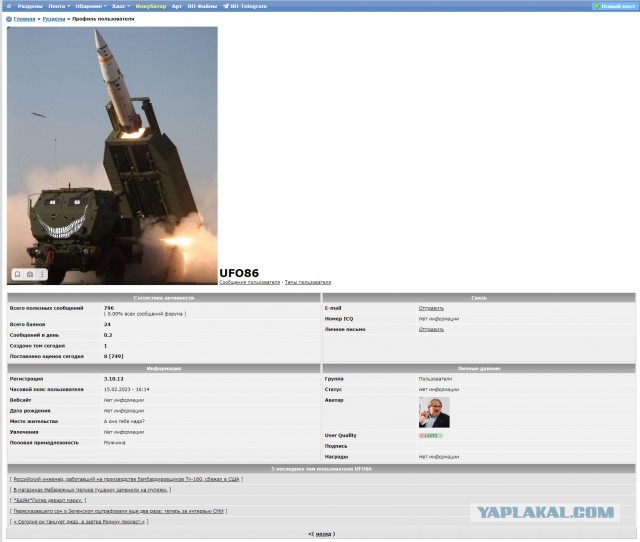Open ЯП Файлы in the navigation bar
Viewport: 640px width, 542px height.
click(x=202, y=6)
